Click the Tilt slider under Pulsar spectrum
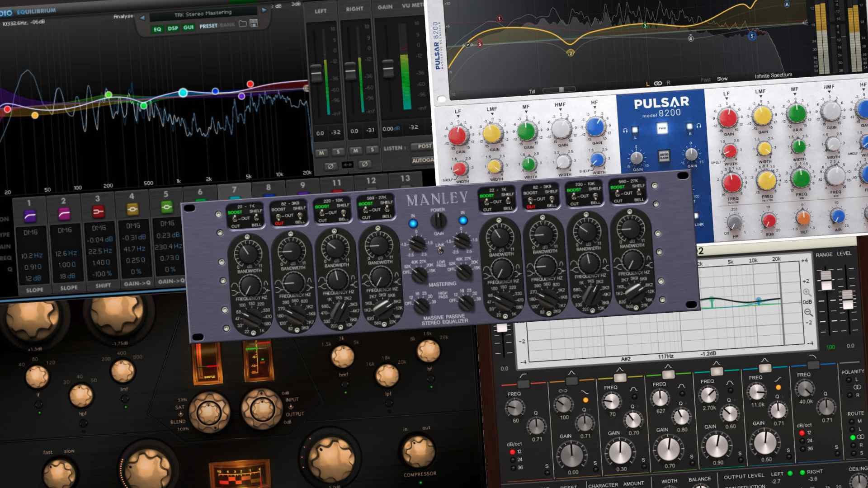 (559, 90)
